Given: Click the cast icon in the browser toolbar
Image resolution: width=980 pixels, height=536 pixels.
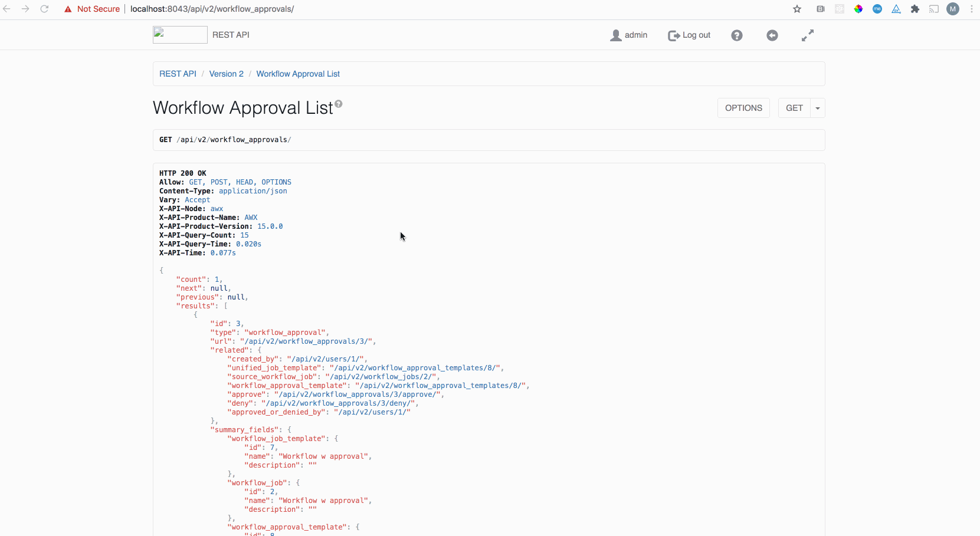Looking at the screenshot, I should pyautogui.click(x=934, y=9).
